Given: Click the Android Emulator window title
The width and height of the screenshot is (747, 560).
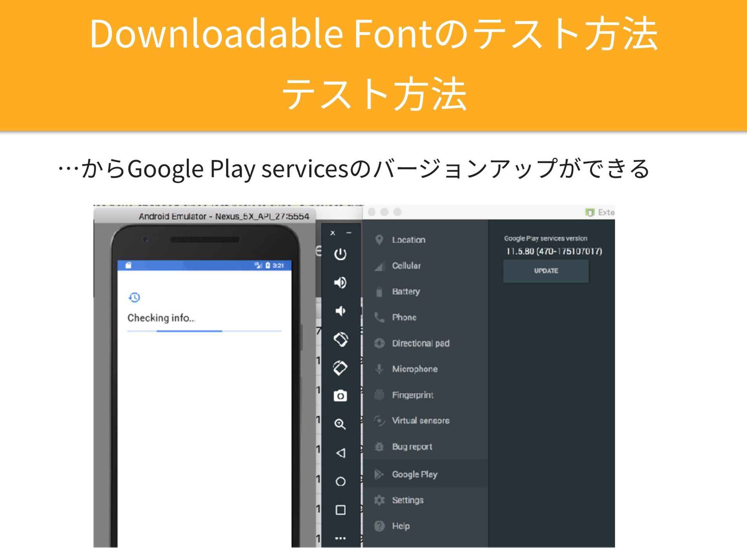Looking at the screenshot, I should 224,217.
